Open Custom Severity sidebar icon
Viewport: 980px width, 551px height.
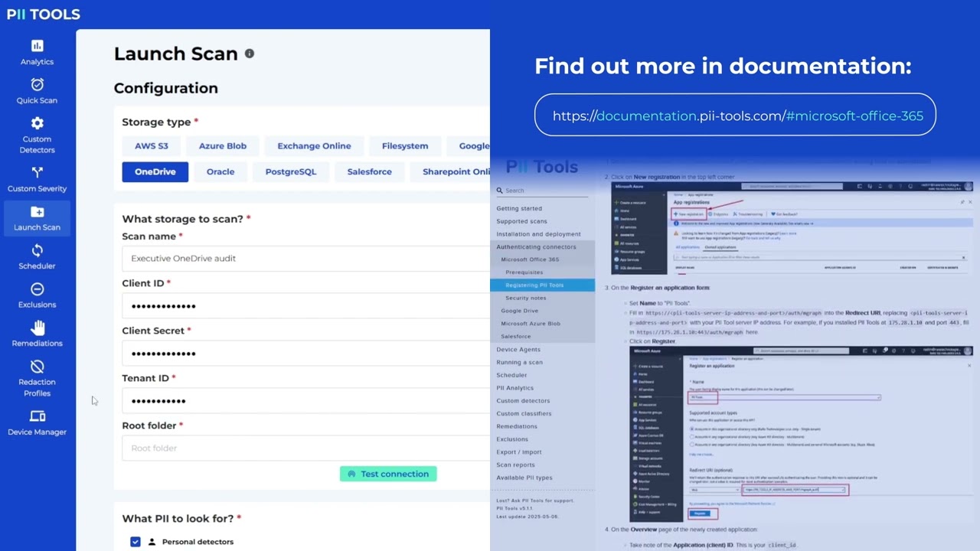(x=37, y=172)
